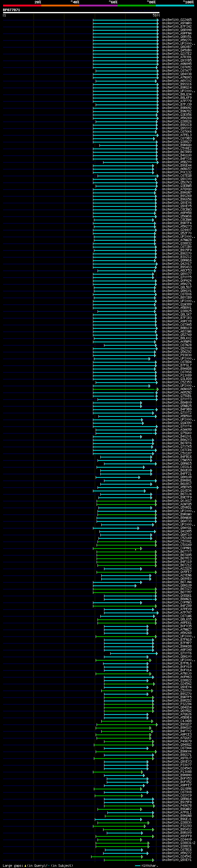The image size is (197, 868).
Task: Select label UniRef100_Q38831-2
Action: (x=179, y=843)
